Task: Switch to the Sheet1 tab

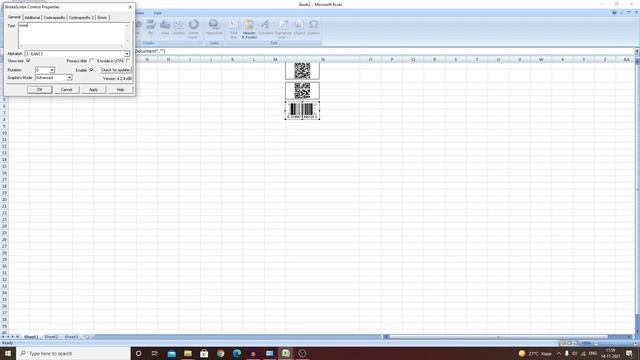Action: 31,337
